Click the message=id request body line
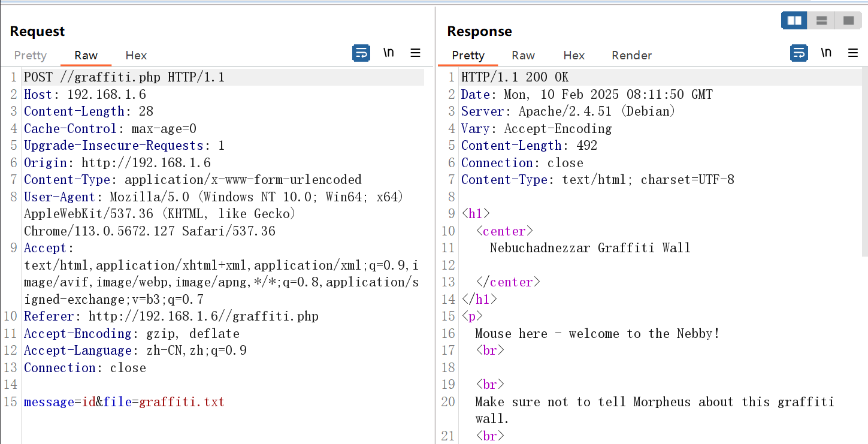868x444 pixels. click(124, 402)
